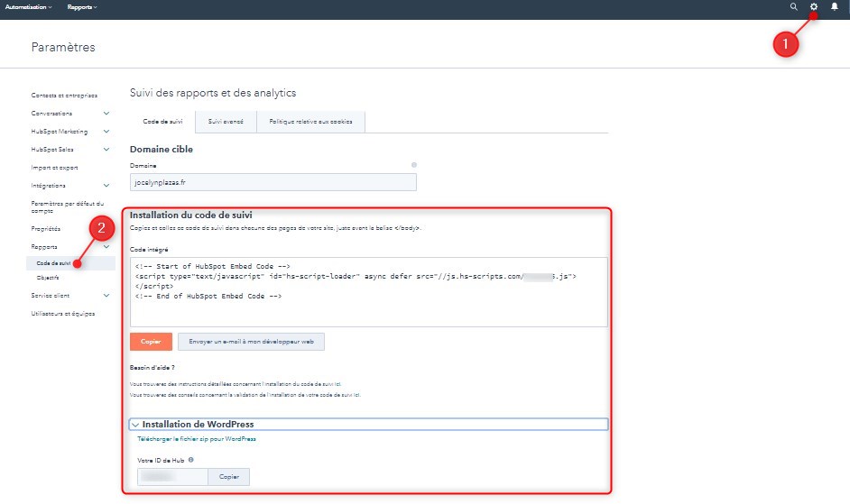
Task: Open Propriétés in sidebar
Action: click(45, 229)
